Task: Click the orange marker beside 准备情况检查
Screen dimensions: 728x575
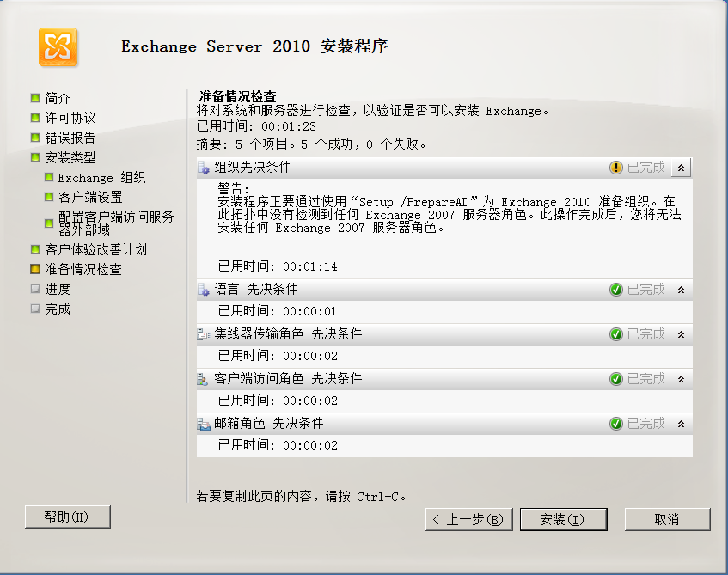Action: (35, 269)
